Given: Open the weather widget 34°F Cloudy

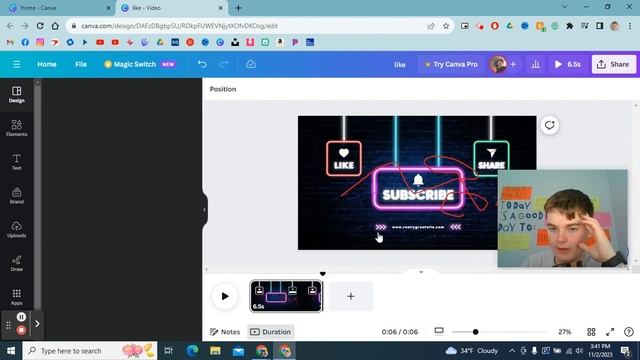Looking at the screenshot, I should (x=471, y=351).
